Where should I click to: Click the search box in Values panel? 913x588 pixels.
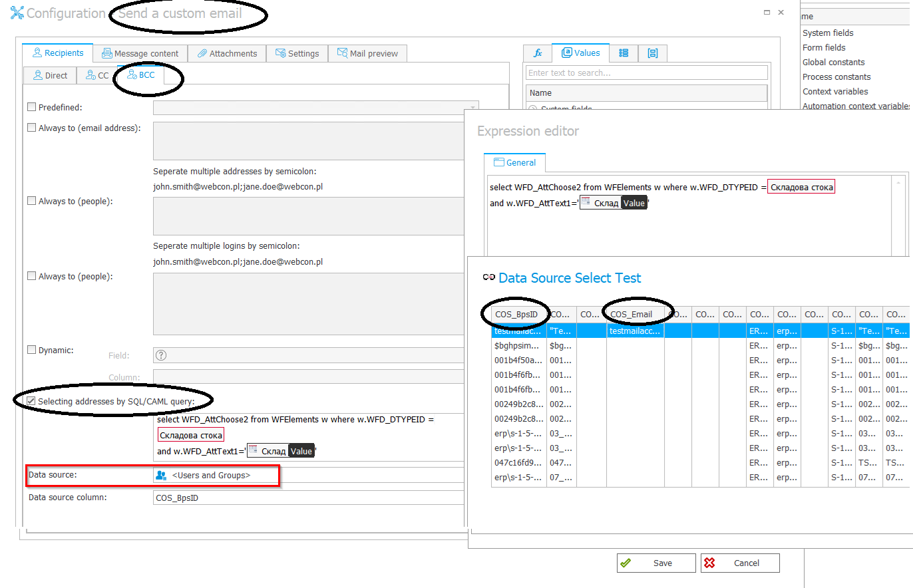tap(645, 73)
